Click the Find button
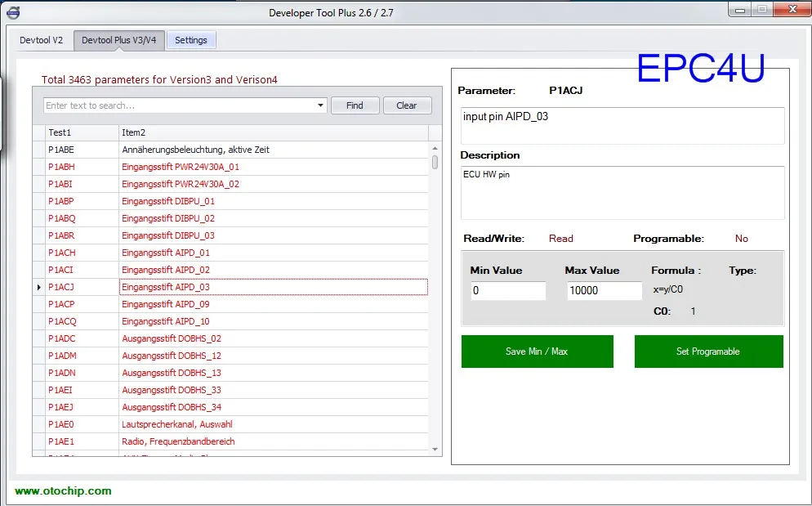 pyautogui.click(x=355, y=105)
